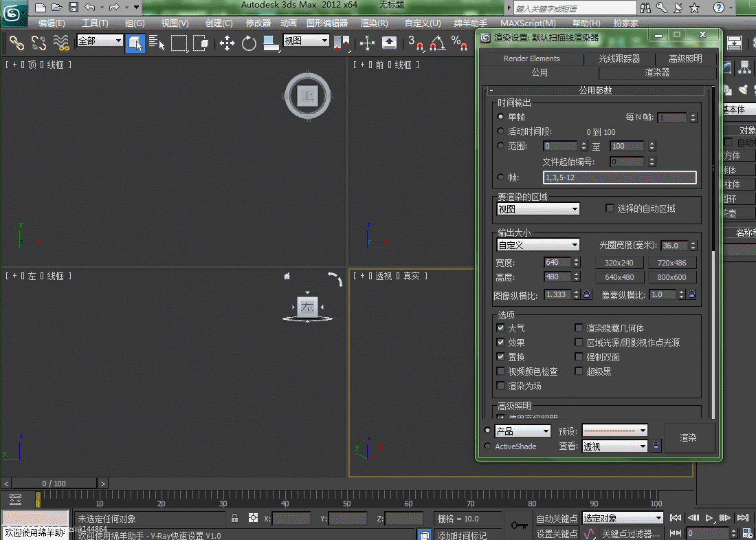This screenshot has height=540, width=756.
Task: Expand the 预设 preset dropdown
Action: coord(614,431)
